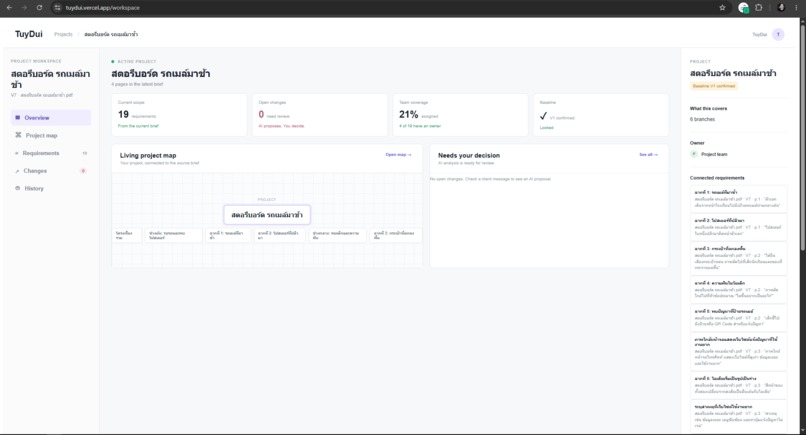
Task: Open connected requirement 'ฉากที่ 1'
Action: tap(738, 199)
